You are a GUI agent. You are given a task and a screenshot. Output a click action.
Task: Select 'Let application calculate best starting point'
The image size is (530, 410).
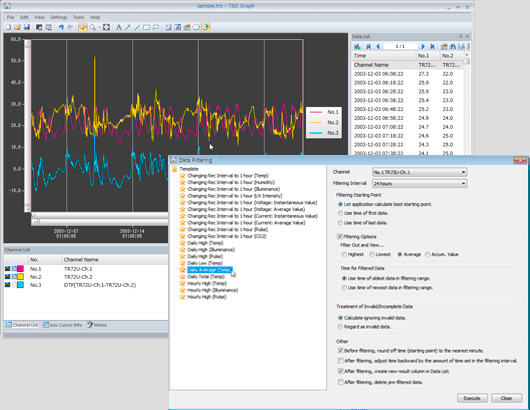click(x=340, y=204)
